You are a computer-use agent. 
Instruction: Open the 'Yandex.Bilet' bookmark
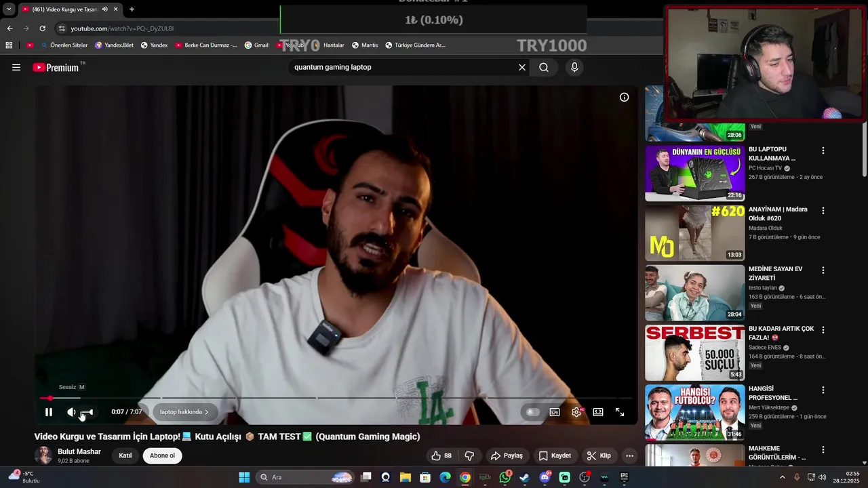[x=114, y=45]
